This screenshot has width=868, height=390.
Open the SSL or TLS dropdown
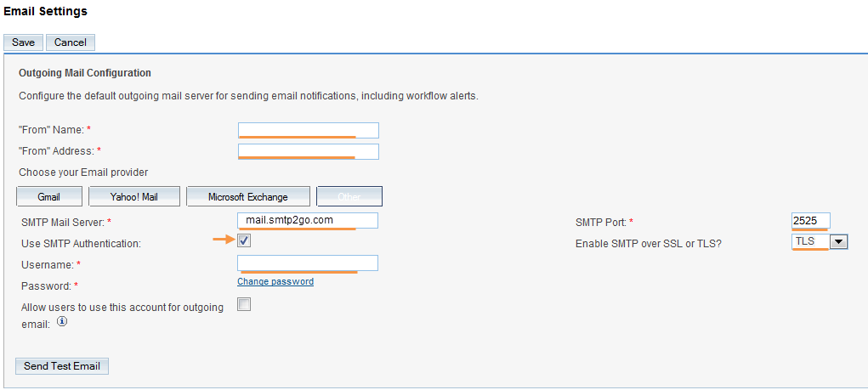pyautogui.click(x=838, y=242)
